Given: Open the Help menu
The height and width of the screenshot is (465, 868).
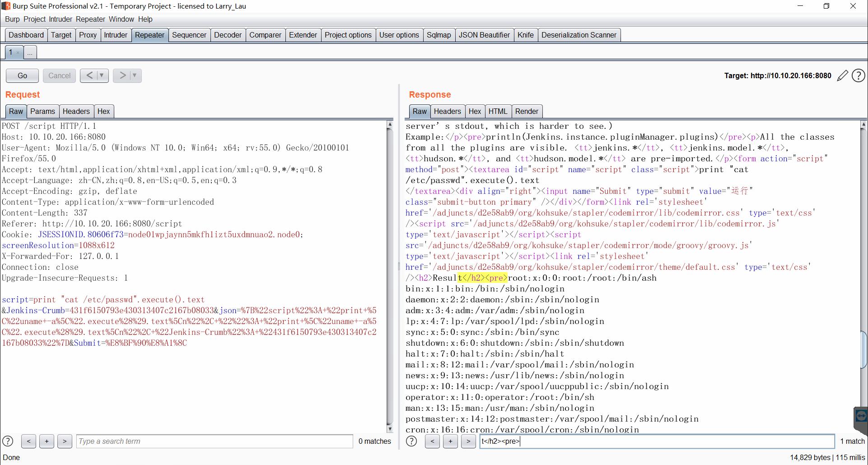Looking at the screenshot, I should (x=145, y=19).
